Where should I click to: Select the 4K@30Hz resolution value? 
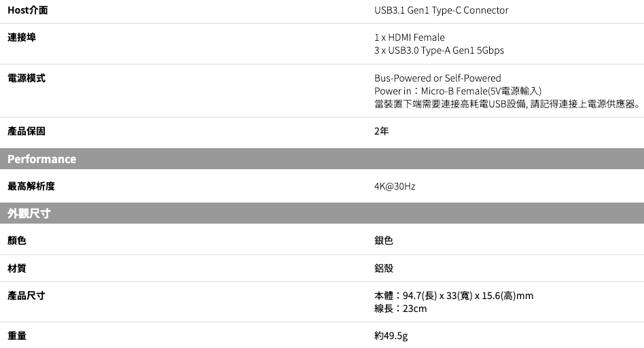click(x=394, y=186)
